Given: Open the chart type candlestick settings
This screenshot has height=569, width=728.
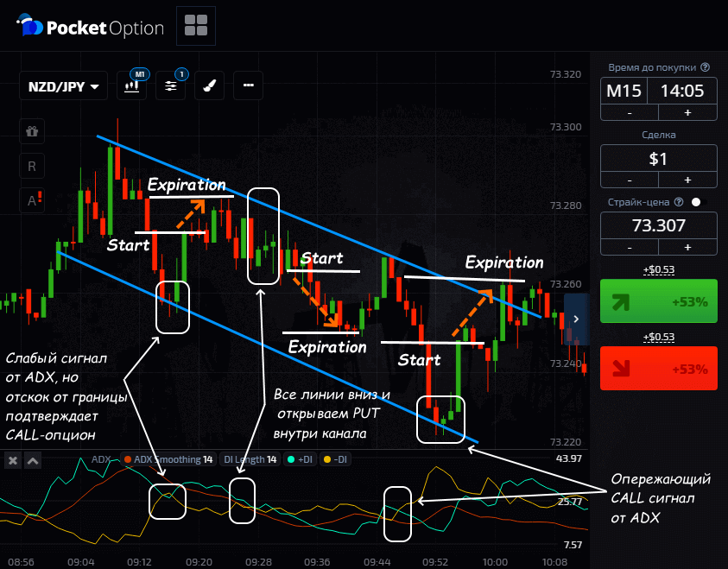Looking at the screenshot, I should point(133,86).
